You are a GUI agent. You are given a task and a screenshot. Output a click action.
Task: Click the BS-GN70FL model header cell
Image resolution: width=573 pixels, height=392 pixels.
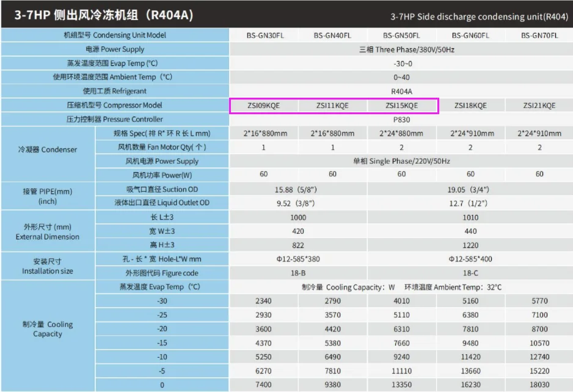[539, 35]
